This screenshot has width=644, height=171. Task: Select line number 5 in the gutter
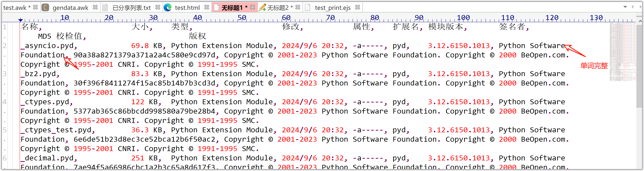5,130
